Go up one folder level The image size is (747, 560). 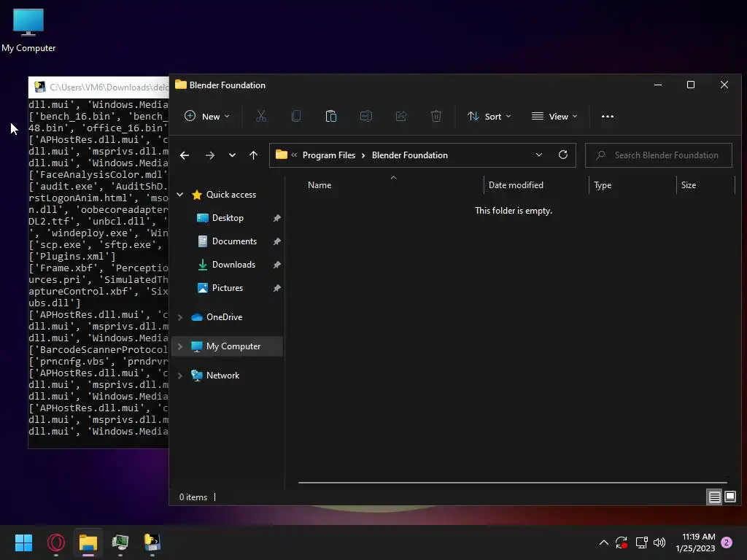click(x=253, y=155)
